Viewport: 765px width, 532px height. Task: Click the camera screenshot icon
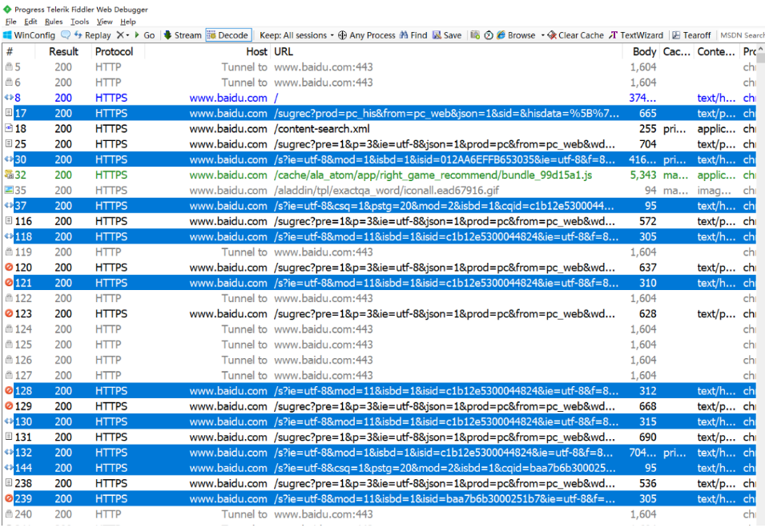[475, 35]
